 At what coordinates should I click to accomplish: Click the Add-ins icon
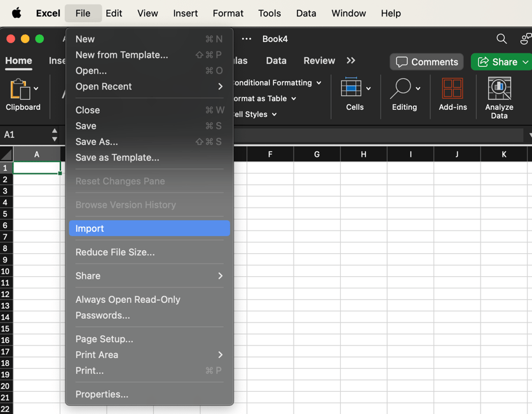point(453,90)
